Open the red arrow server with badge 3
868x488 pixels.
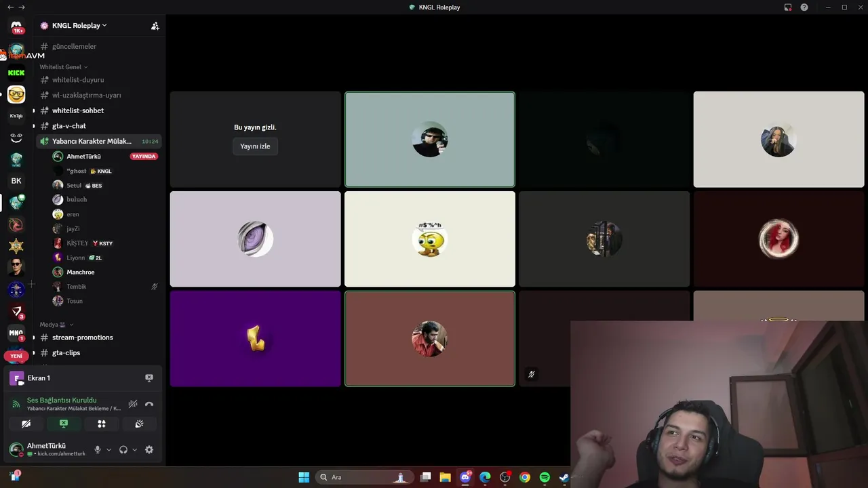tap(16, 311)
